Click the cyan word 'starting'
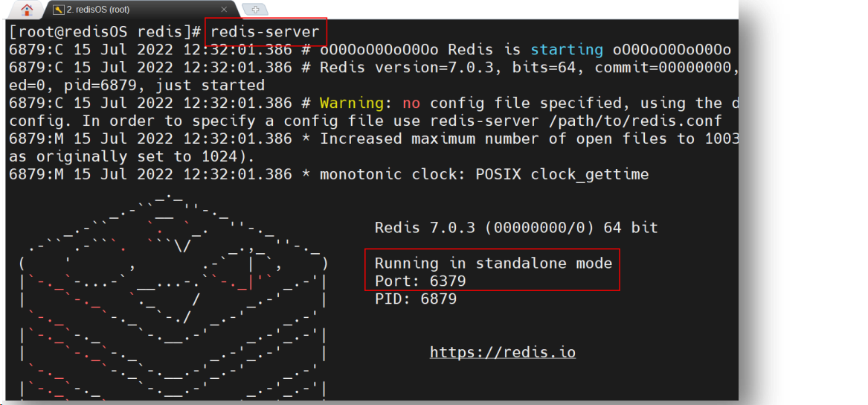Viewport: 868px width, 405px height. click(567, 50)
